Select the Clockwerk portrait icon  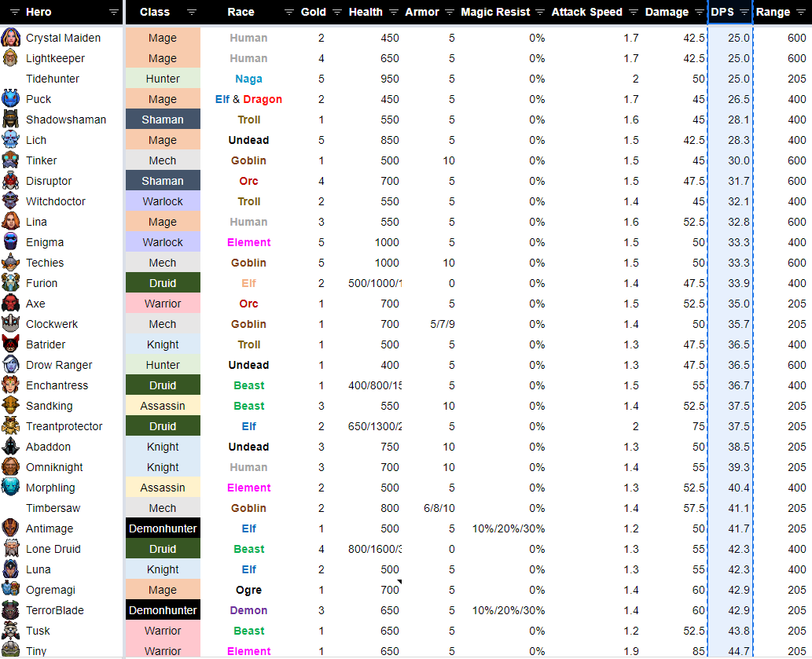pyautogui.click(x=10, y=324)
